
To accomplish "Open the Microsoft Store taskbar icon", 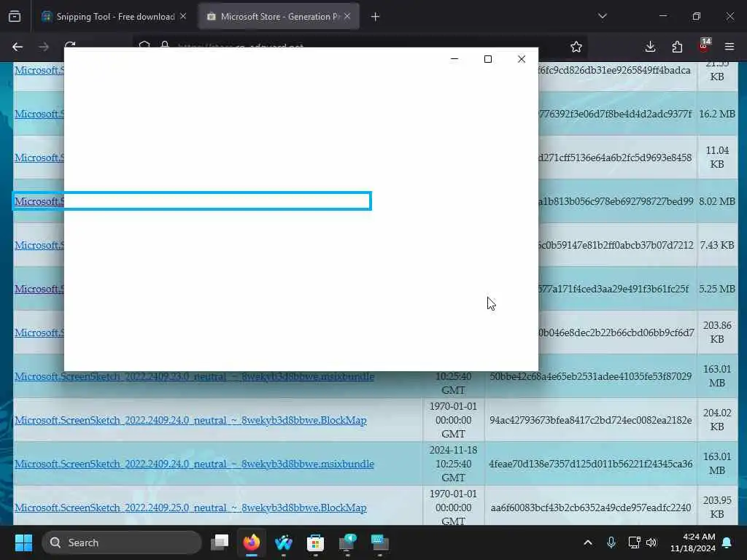I will point(315,542).
